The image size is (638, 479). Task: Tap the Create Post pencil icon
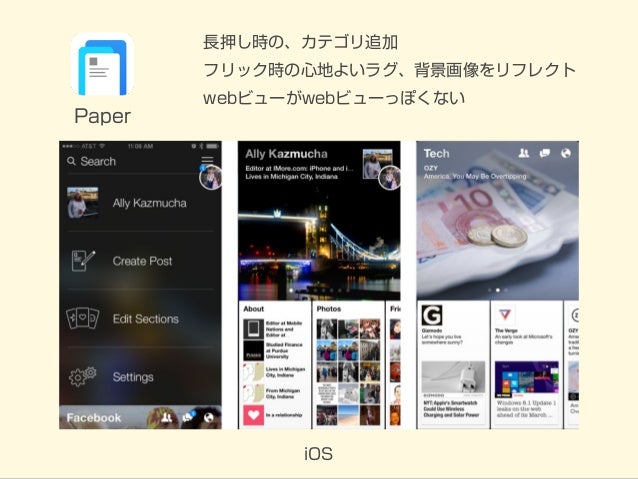83,261
